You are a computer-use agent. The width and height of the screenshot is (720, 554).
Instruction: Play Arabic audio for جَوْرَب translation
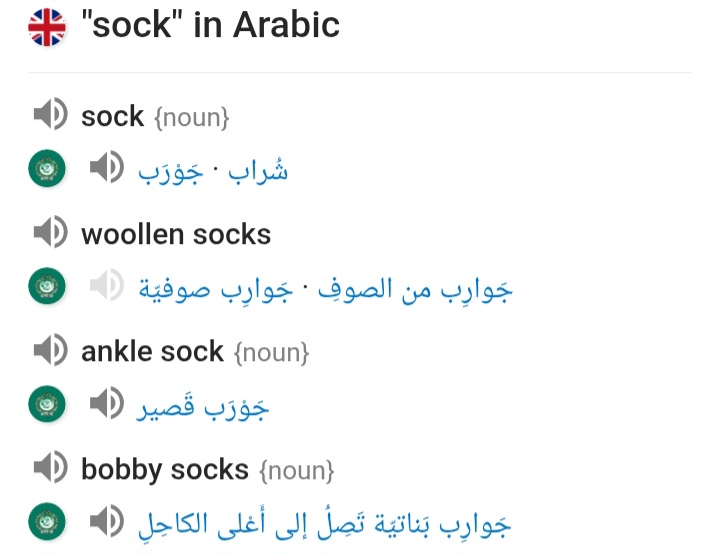pyautogui.click(x=107, y=167)
